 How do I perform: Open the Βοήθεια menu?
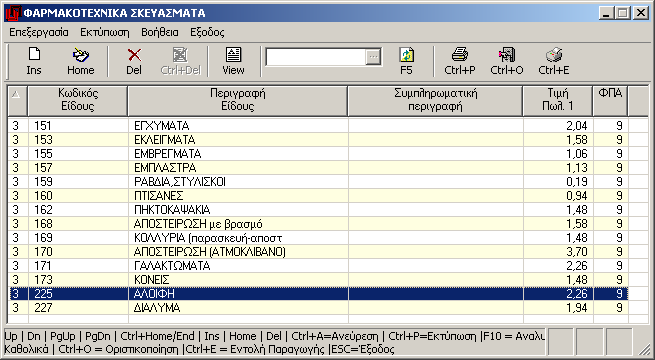pyautogui.click(x=160, y=32)
